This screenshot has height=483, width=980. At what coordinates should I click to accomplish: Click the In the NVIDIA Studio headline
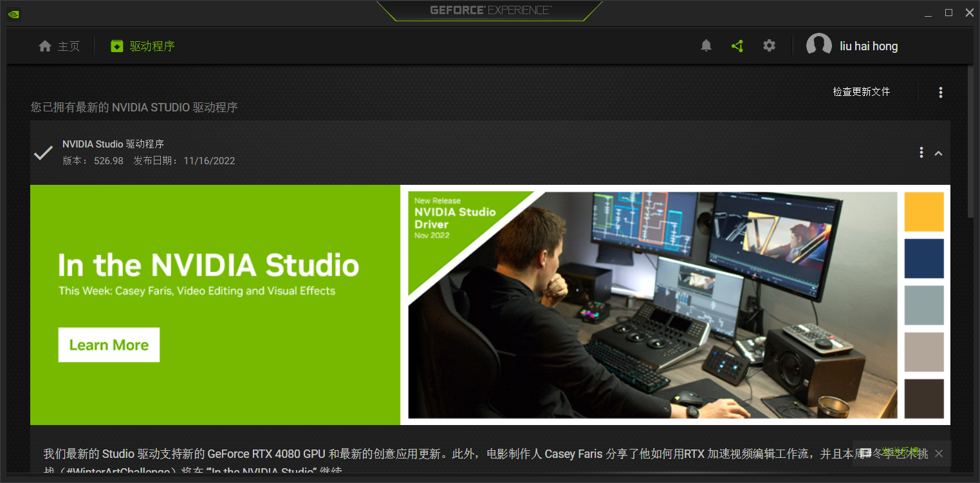208,265
